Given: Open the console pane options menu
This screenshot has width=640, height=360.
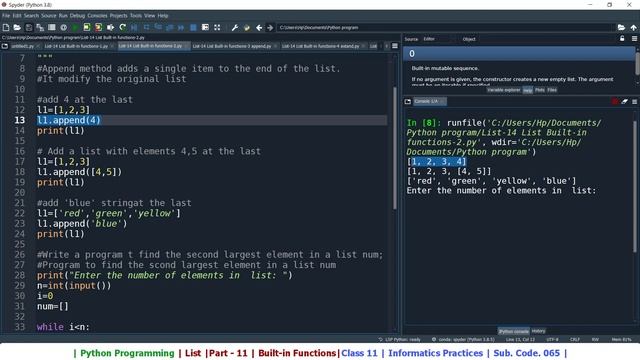Looking at the screenshot, I should (x=634, y=101).
